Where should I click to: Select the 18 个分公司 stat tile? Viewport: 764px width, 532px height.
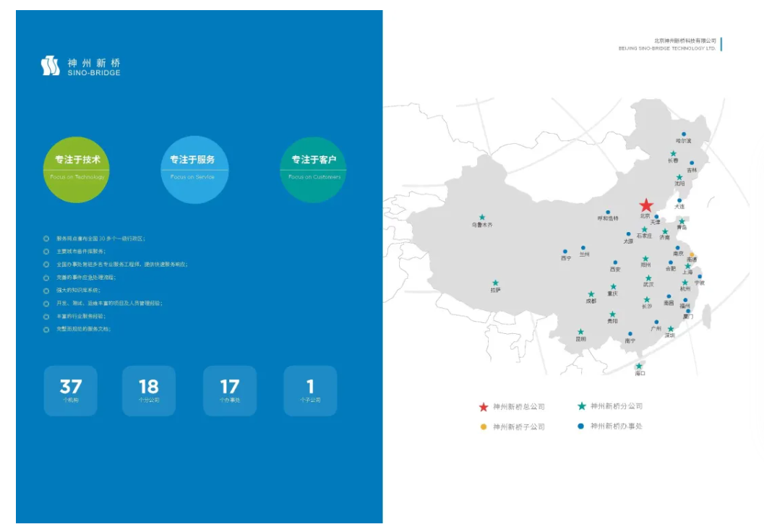tap(149, 390)
